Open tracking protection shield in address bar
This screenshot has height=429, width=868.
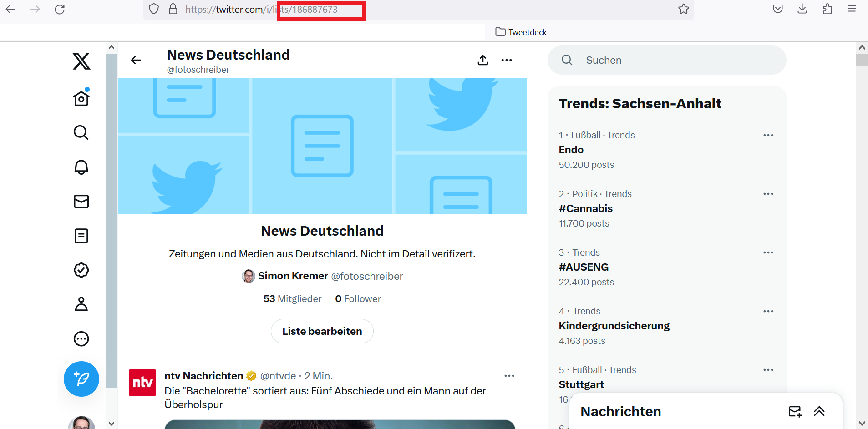point(154,9)
